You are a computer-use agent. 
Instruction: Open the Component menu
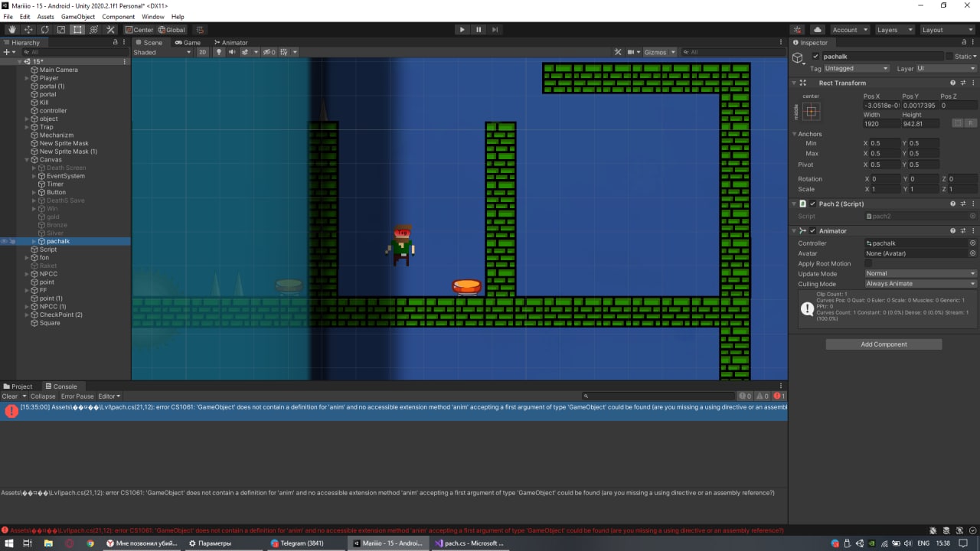[x=118, y=16]
